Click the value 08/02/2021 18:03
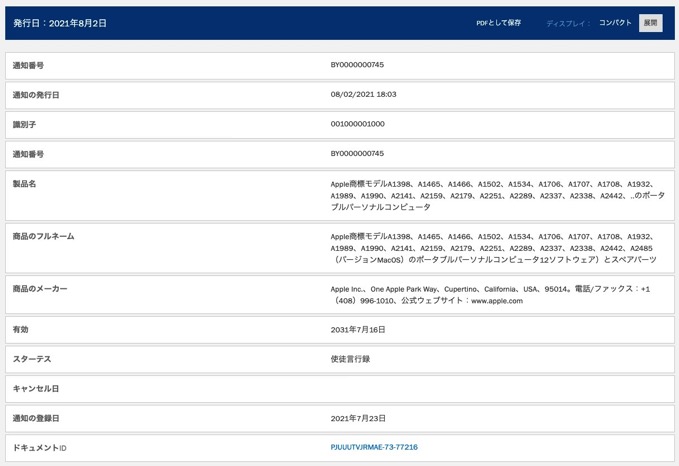The height and width of the screenshot is (466, 679). pos(363,94)
